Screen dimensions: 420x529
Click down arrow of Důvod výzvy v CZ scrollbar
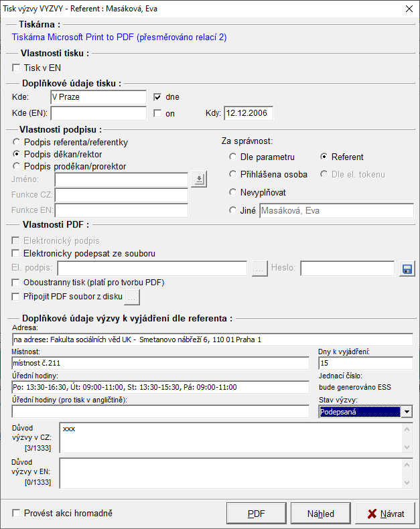click(x=407, y=447)
